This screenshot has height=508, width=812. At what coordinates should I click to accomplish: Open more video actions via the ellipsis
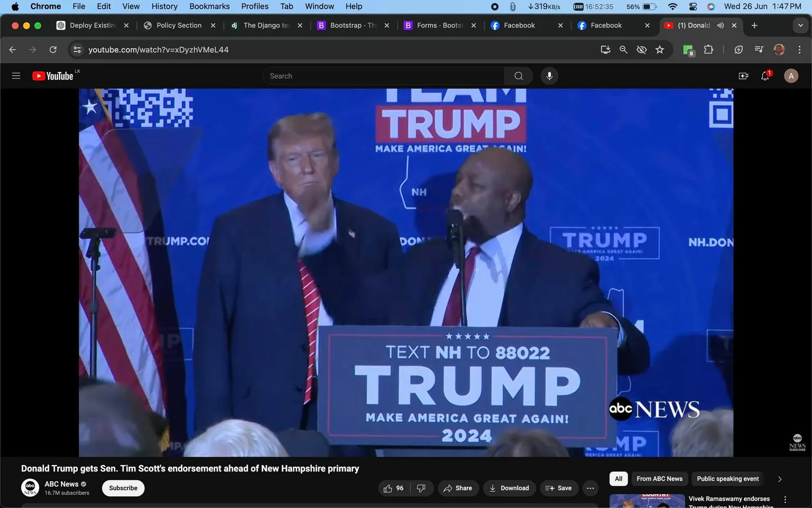[590, 488]
